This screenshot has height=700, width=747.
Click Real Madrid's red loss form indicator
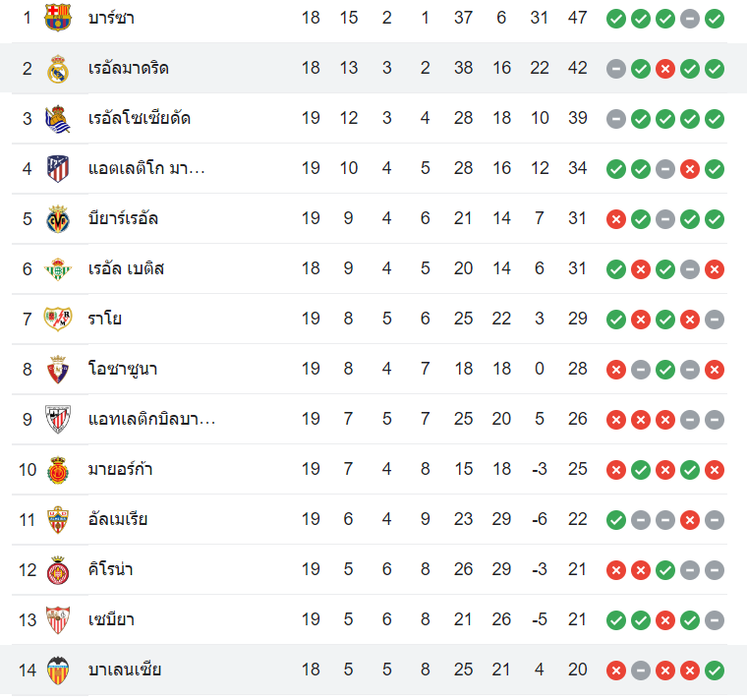[665, 68]
